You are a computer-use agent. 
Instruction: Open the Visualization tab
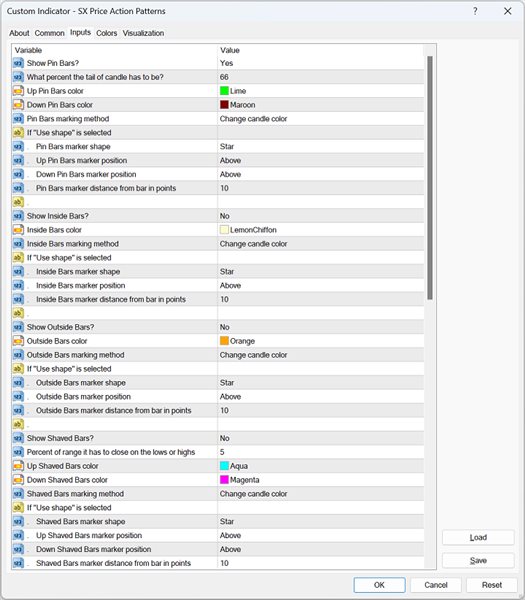[143, 33]
